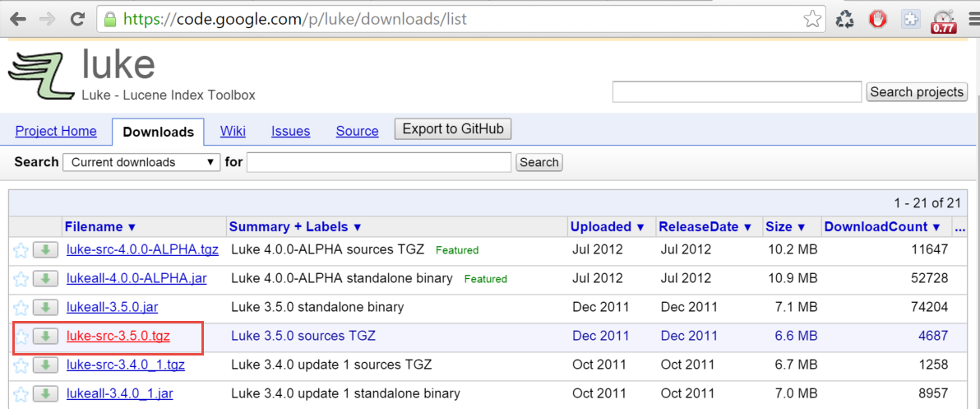Go back with the browser back arrow
Screen dimensions: 980x409
[x=17, y=19]
